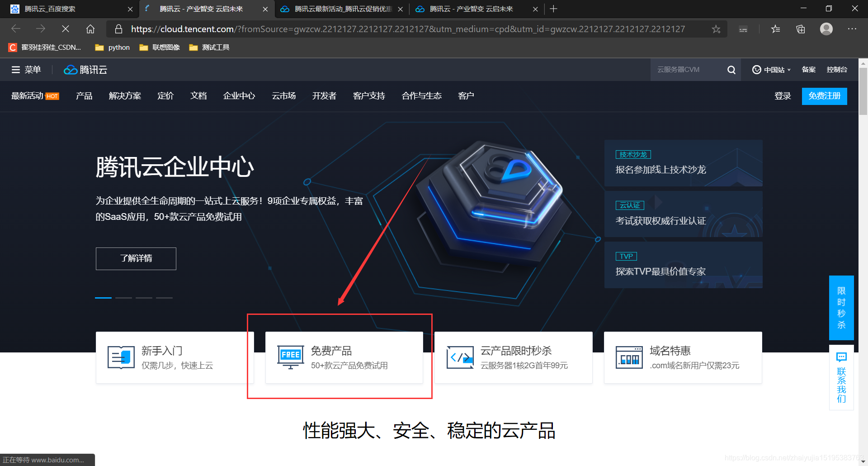Open a new browser tab
868x466 pixels.
click(x=553, y=9)
